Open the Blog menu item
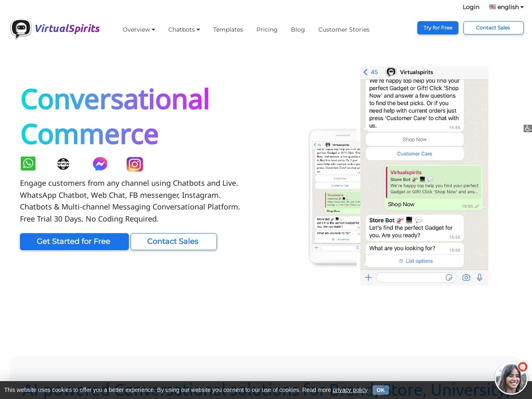 click(298, 30)
